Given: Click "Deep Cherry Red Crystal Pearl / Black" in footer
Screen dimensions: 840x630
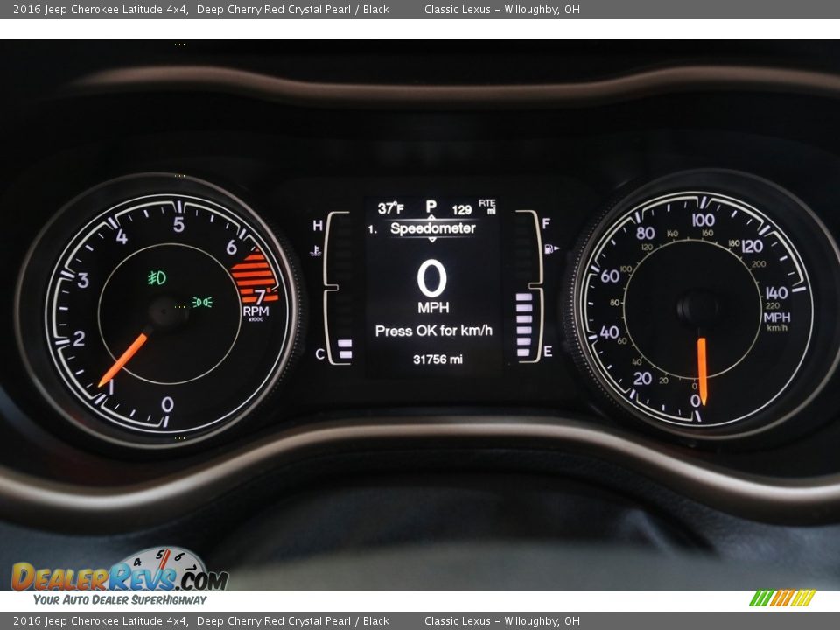Looking at the screenshot, I should (x=293, y=621).
